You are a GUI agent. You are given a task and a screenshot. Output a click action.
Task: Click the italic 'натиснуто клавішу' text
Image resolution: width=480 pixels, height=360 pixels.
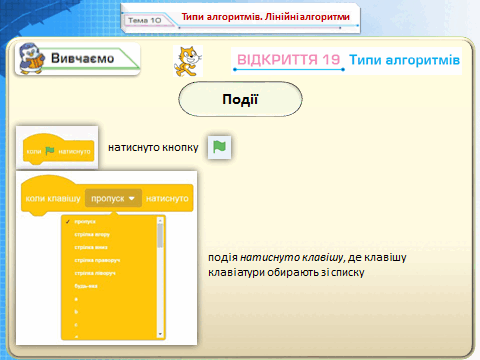click(291, 257)
